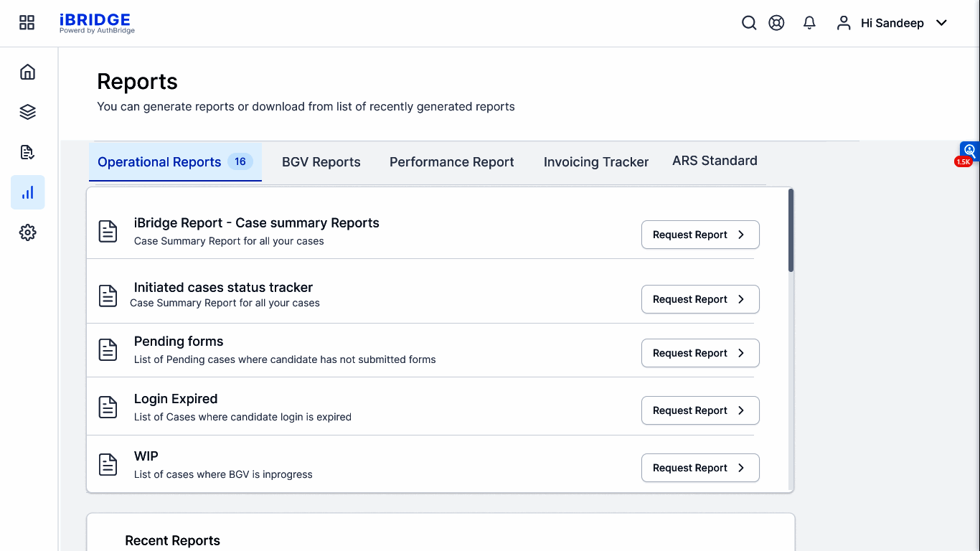Request the Pending forms report
The height and width of the screenshot is (551, 980).
pyautogui.click(x=699, y=353)
